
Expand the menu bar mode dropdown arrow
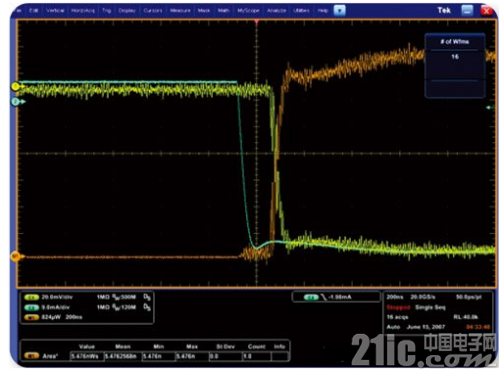(x=340, y=11)
